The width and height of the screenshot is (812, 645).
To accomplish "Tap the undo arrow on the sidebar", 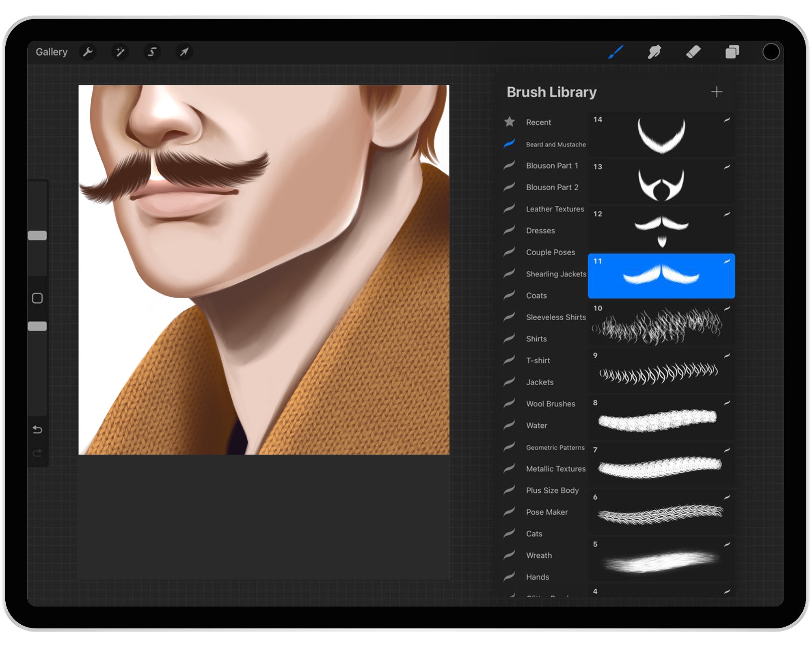I will click(x=38, y=429).
